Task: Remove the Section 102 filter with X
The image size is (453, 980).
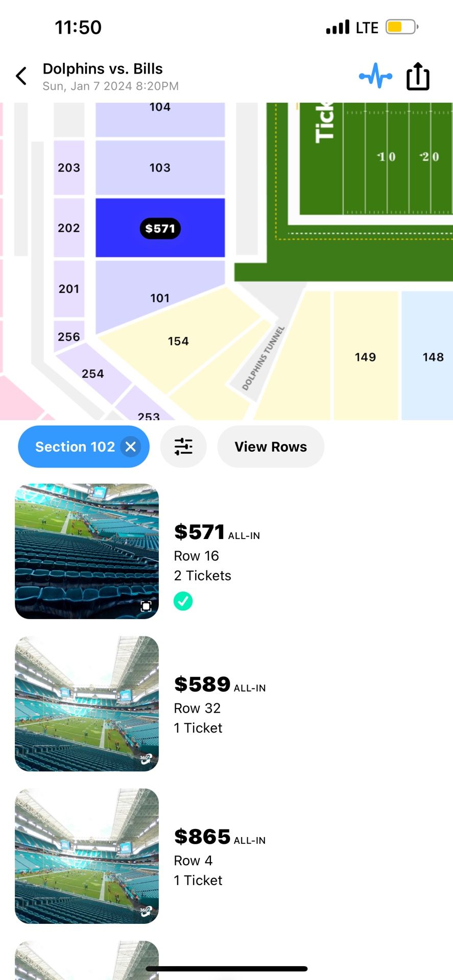Action: point(131,447)
